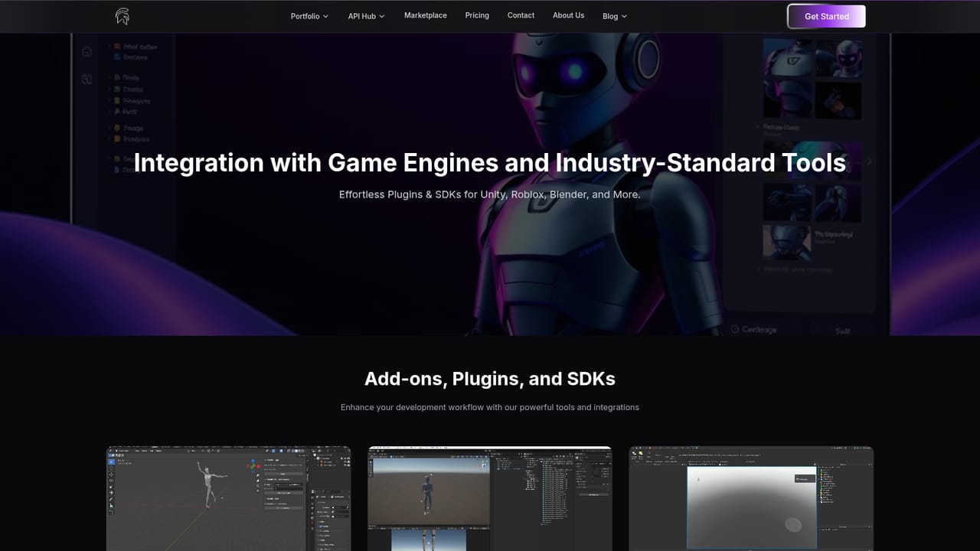Navigate to the Contact page
Viewport: 980px width, 551px height.
[521, 15]
